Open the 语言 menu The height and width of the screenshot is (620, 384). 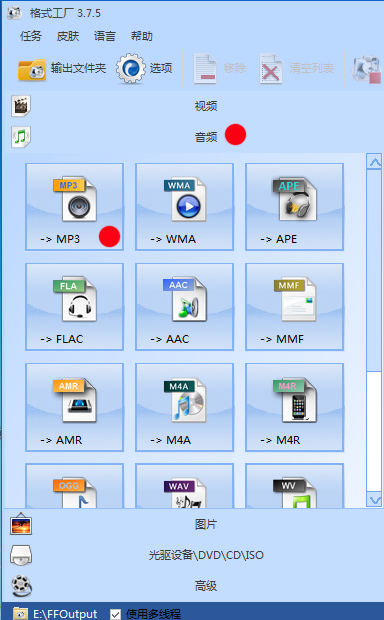click(x=105, y=36)
